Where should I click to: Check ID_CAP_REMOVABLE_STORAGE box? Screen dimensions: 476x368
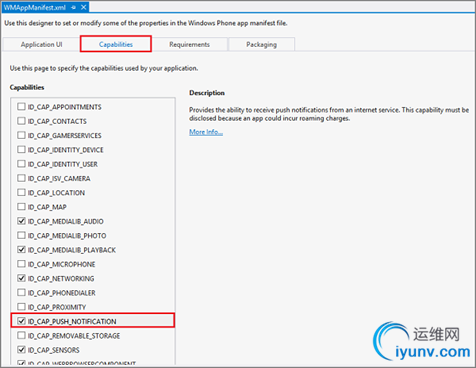pos(21,335)
